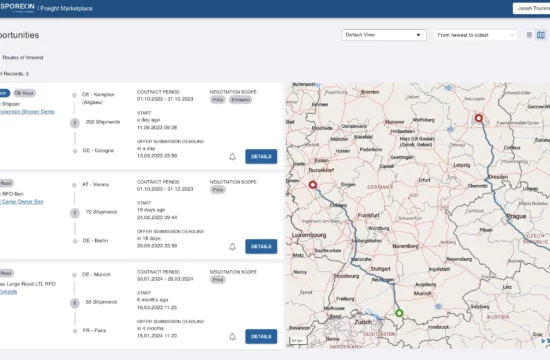Click the '70 Shipments' text

tap(101, 212)
